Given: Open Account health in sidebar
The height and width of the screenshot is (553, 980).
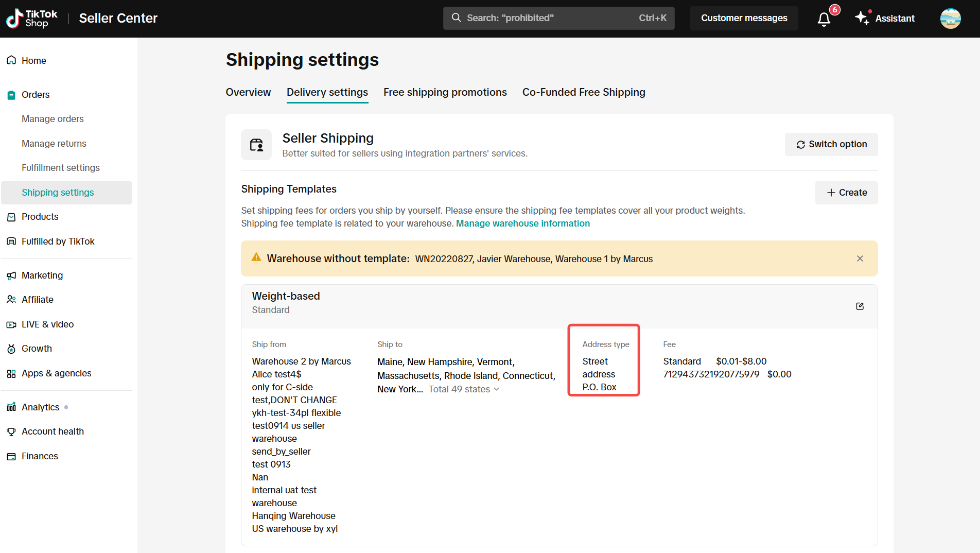Looking at the screenshot, I should coord(52,431).
